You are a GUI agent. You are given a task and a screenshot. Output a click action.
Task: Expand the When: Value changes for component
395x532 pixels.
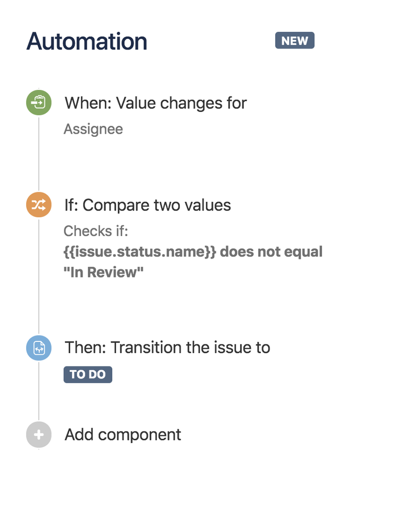pos(155,103)
